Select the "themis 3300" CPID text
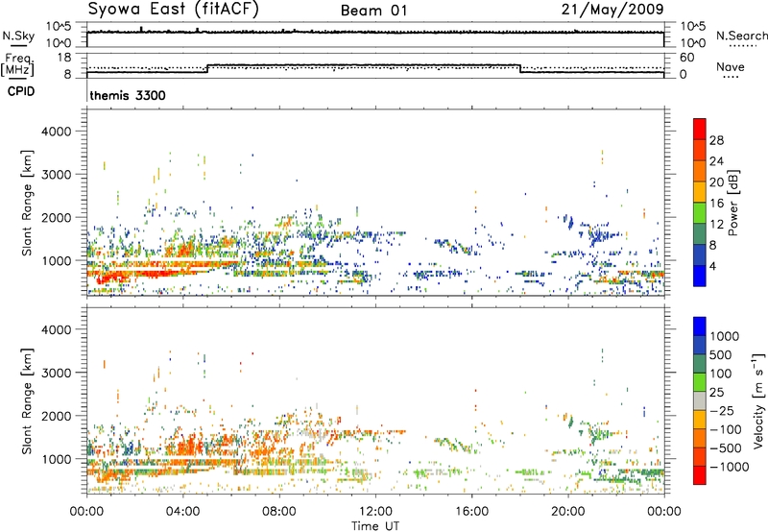The height and width of the screenshot is (532, 768). click(128, 95)
